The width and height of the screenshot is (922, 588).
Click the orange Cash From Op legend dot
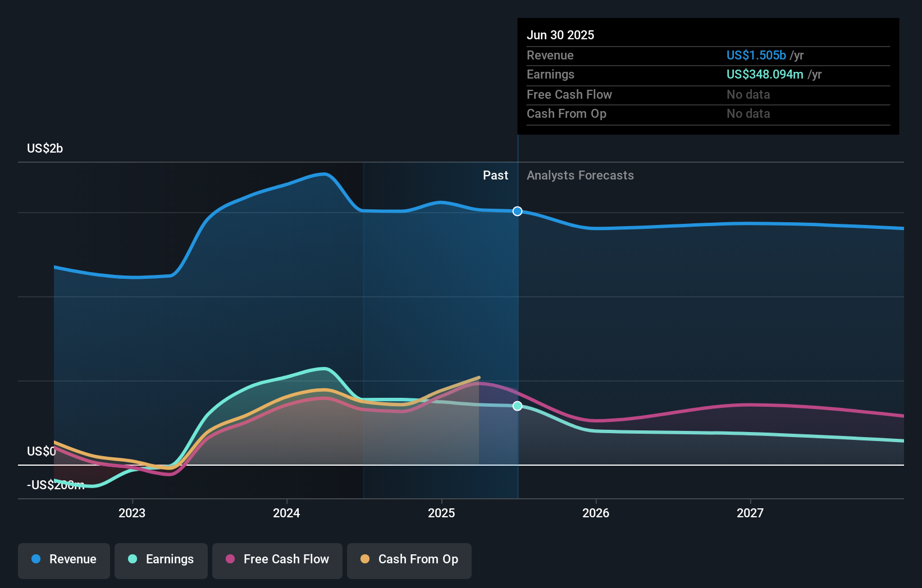365,559
